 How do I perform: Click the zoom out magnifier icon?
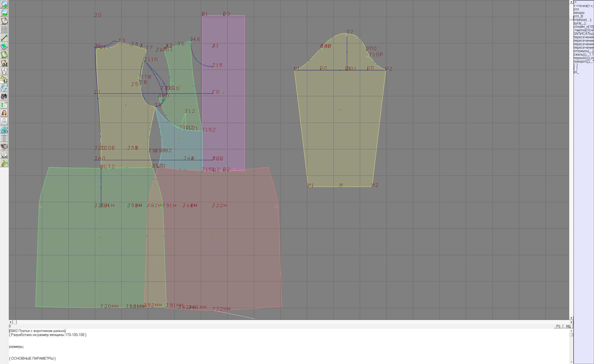pyautogui.click(x=4, y=13)
